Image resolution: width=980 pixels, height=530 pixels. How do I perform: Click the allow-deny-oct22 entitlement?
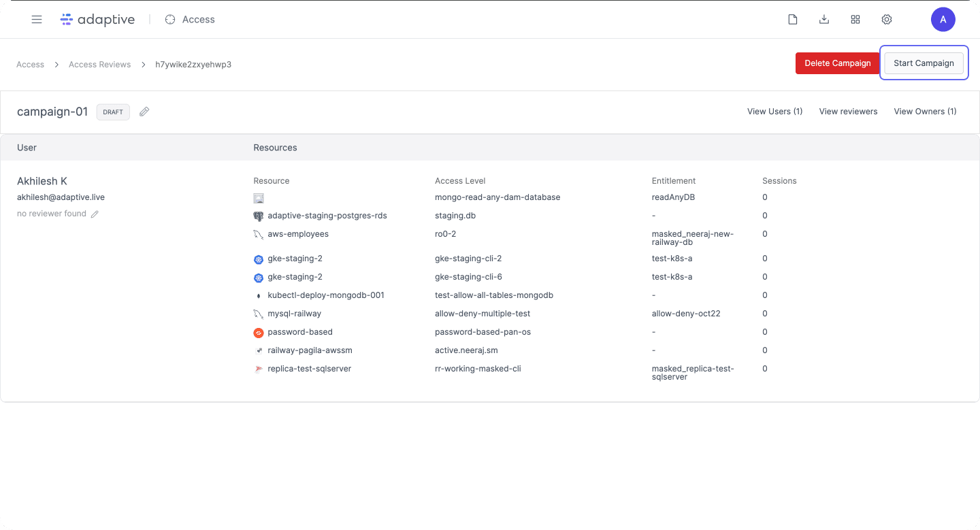click(686, 314)
